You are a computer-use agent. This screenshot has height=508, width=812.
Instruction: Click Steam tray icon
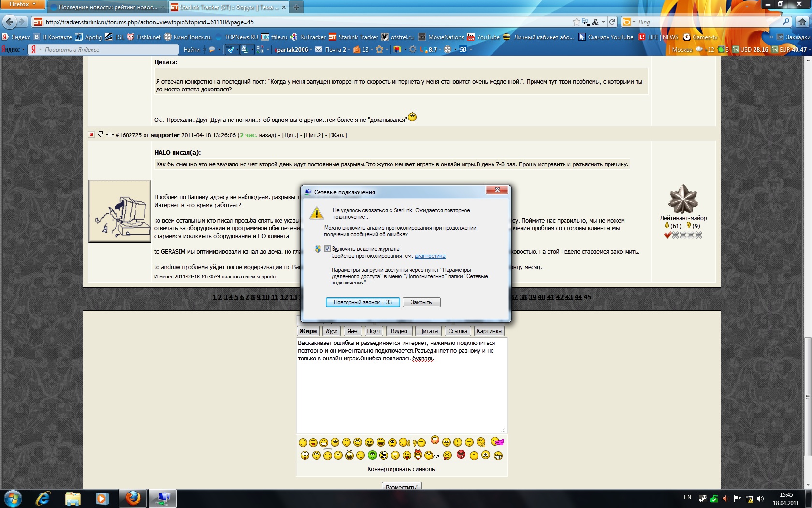click(x=702, y=498)
